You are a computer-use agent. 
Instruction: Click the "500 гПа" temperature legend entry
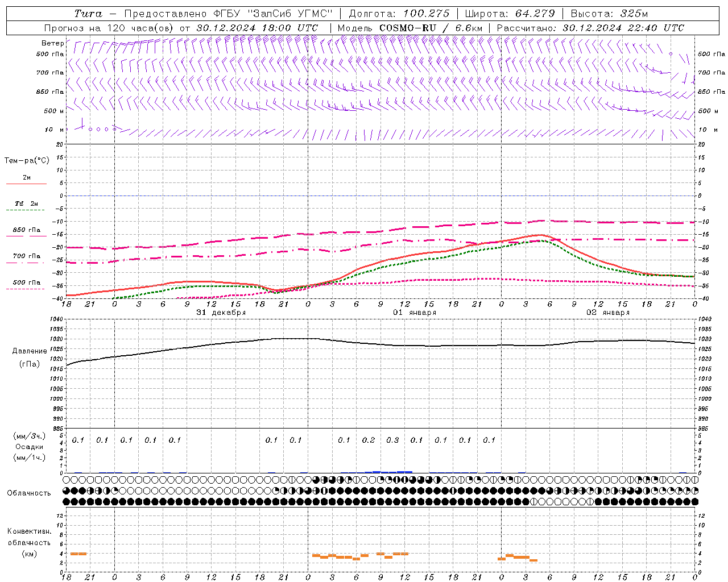coord(27,282)
